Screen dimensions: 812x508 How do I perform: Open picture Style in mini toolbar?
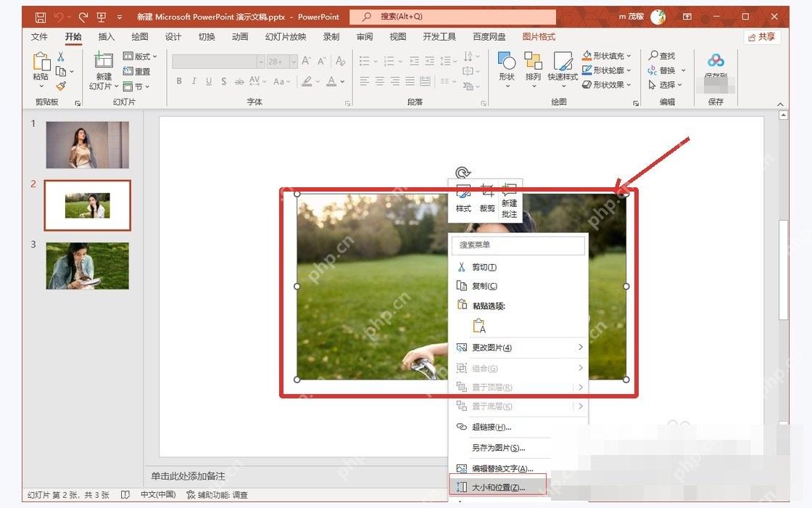pos(463,199)
